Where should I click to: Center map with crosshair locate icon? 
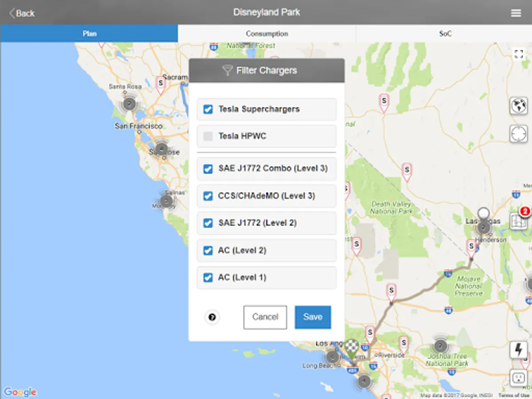click(x=519, y=133)
